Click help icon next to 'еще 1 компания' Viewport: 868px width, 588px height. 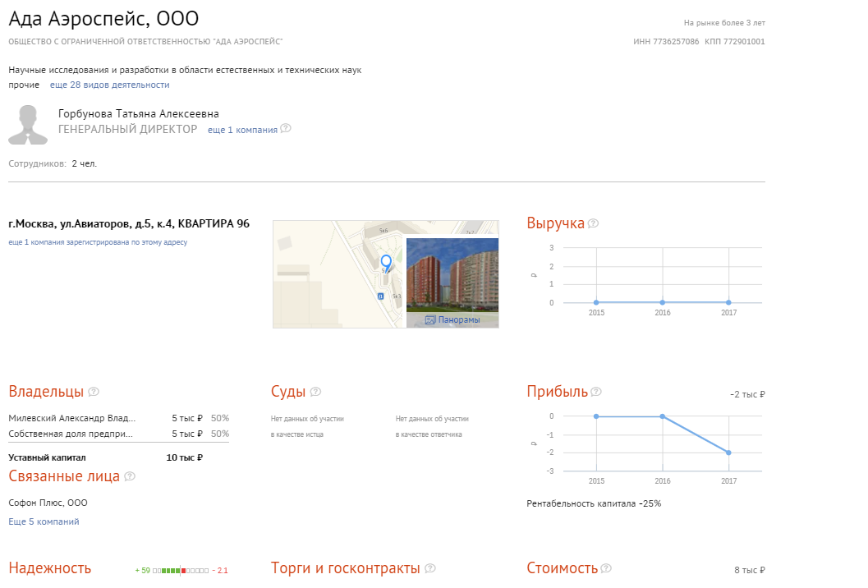point(286,128)
